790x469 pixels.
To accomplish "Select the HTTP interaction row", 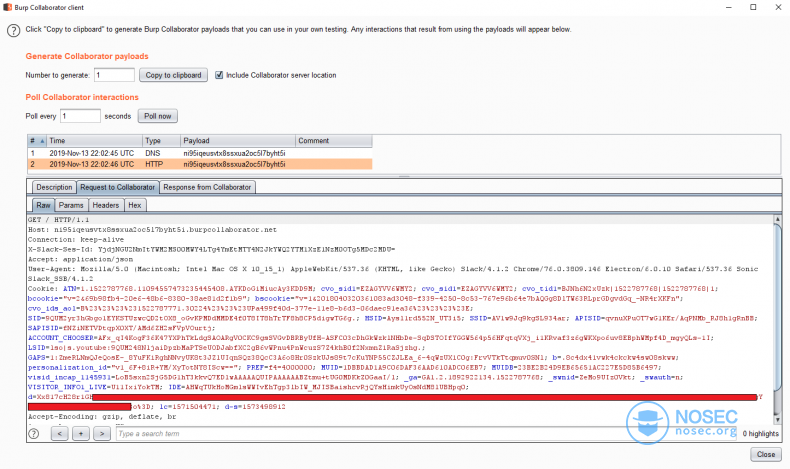I will tap(200, 164).
